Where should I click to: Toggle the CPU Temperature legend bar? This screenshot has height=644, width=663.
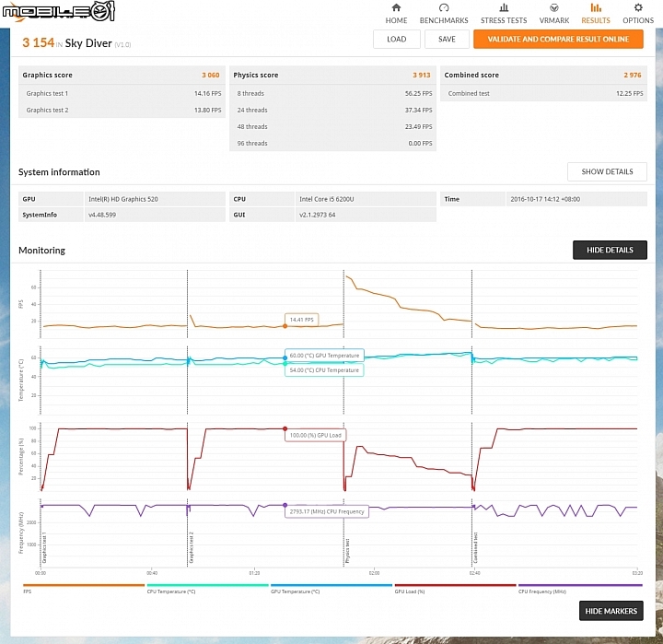click(207, 585)
